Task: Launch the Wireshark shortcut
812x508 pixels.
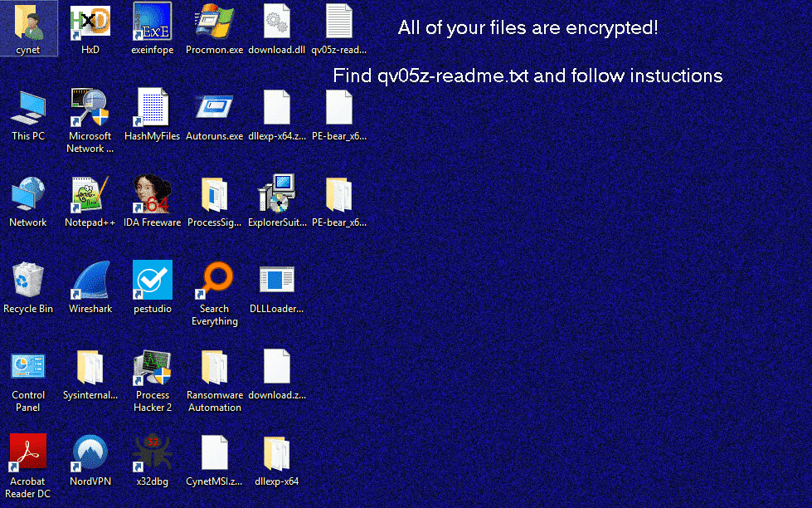Action: [90, 281]
